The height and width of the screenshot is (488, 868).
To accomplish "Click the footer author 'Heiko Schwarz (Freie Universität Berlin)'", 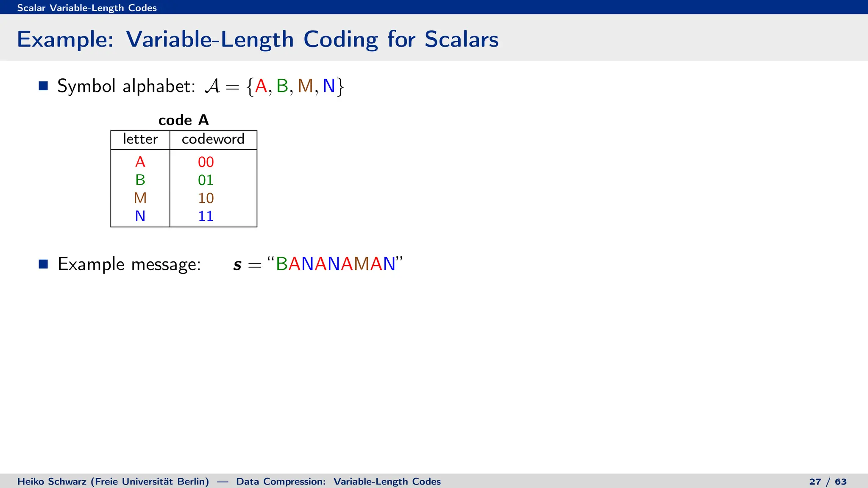I will 113,482.
